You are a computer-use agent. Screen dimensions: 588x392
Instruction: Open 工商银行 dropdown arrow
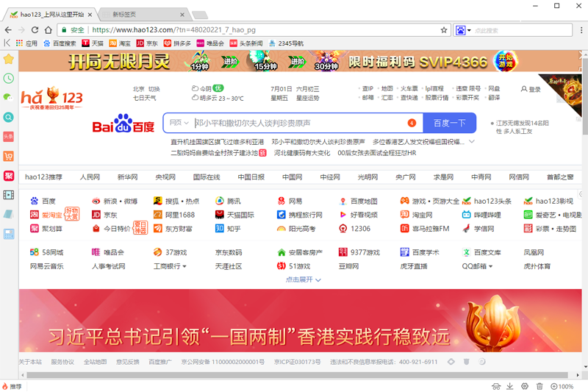point(184,266)
